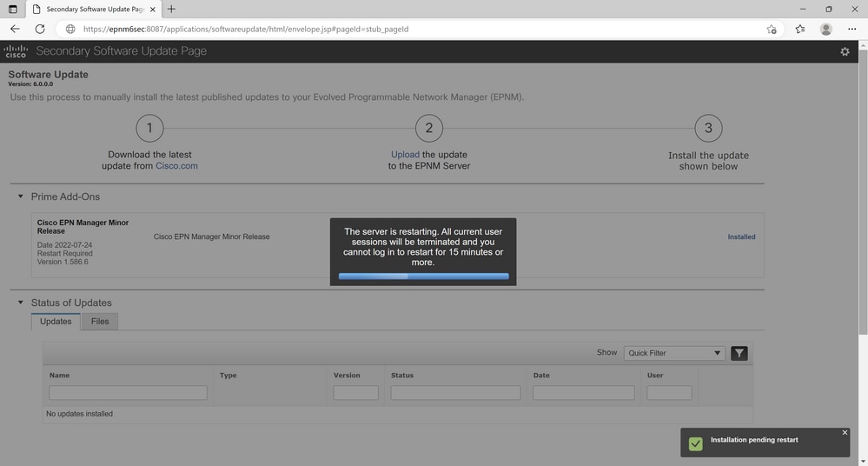The height and width of the screenshot is (466, 868).
Task: Open the Cisco.com download link
Action: tap(176, 166)
